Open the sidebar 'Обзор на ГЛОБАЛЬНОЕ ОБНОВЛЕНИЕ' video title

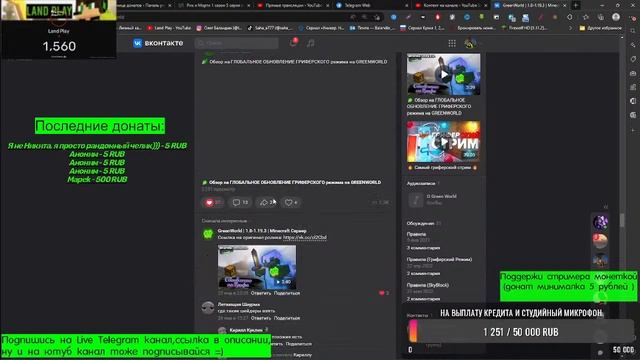439,107
